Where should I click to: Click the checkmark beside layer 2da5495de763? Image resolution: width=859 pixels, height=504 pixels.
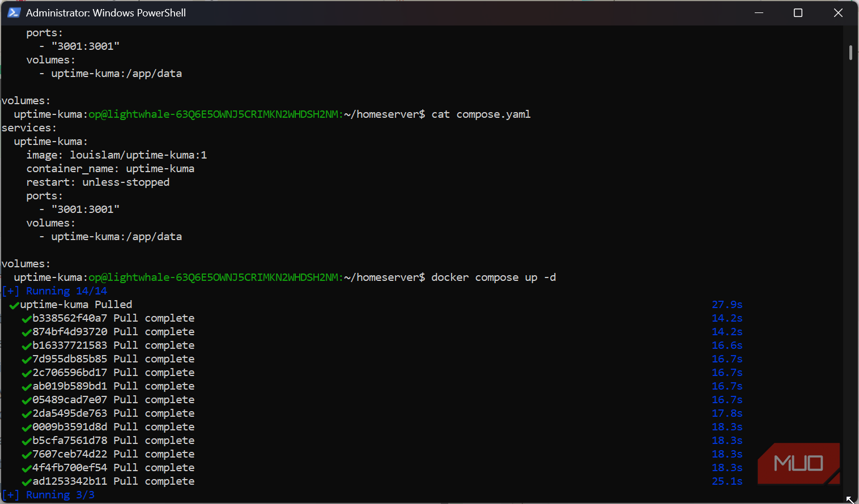(27, 414)
